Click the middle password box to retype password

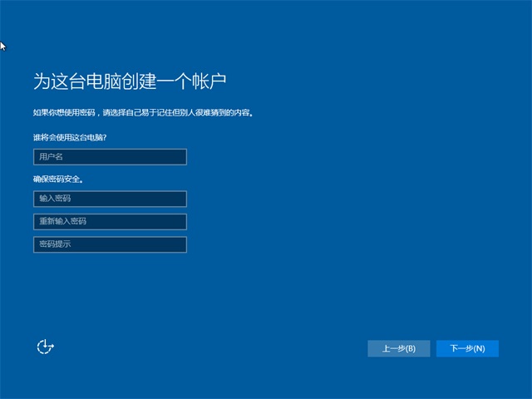click(110, 222)
